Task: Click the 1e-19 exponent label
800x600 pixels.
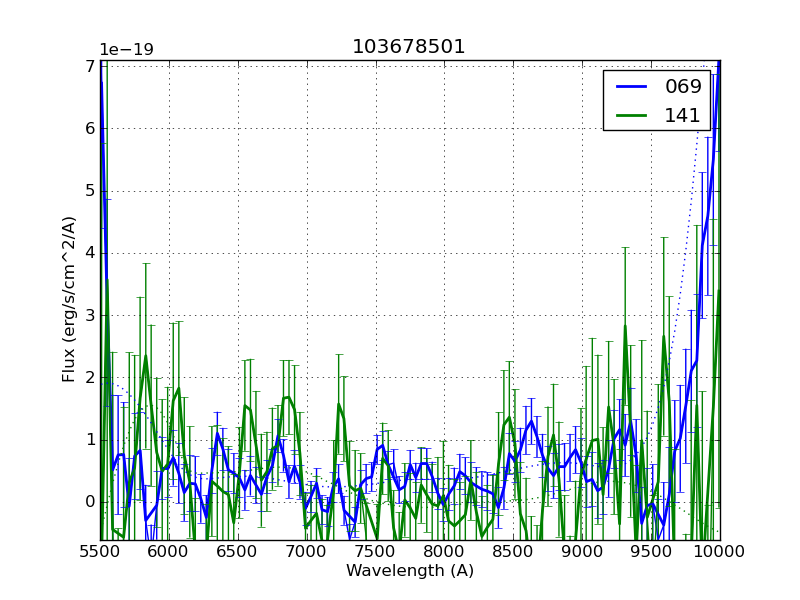Action: pos(126,50)
